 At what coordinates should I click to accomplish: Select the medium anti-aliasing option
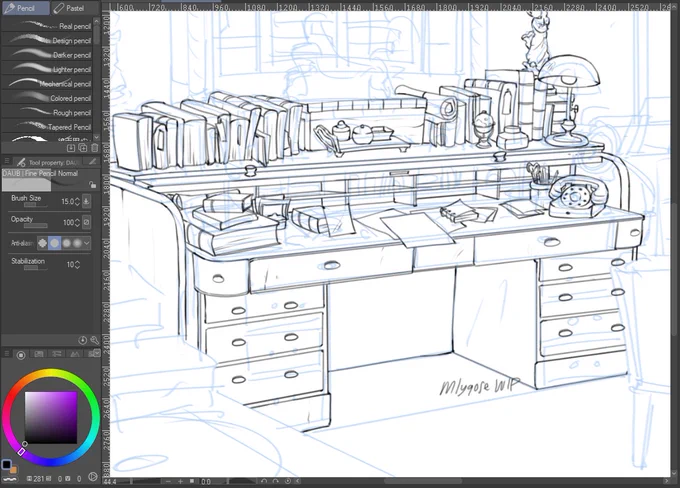(x=66, y=243)
